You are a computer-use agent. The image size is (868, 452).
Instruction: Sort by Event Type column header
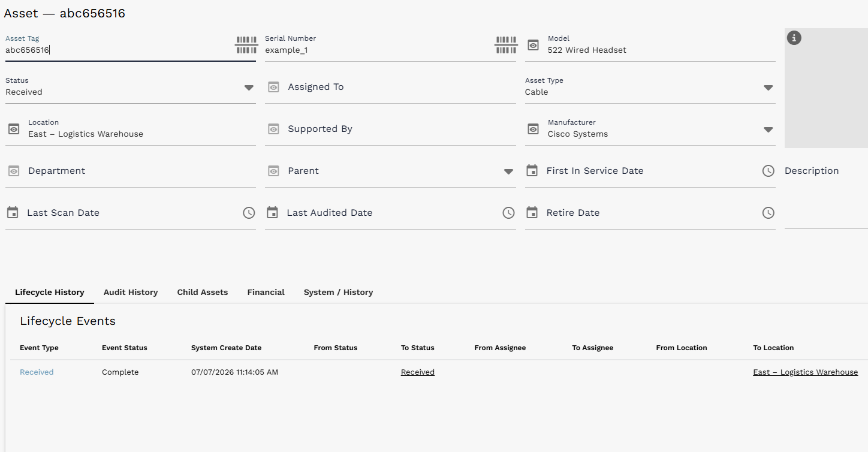(x=39, y=348)
